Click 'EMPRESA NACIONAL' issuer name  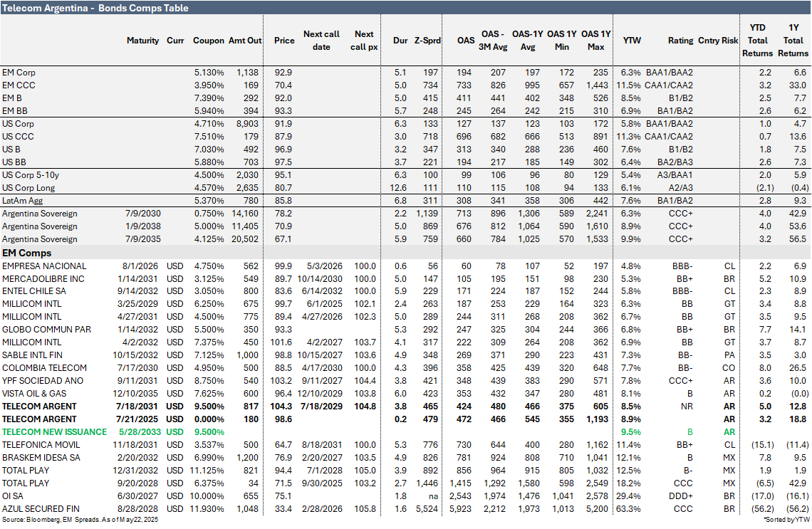coord(44,266)
